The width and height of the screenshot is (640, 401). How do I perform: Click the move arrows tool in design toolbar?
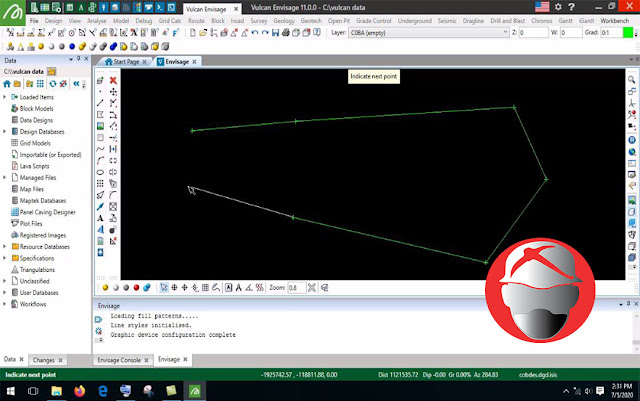pyautogui.click(x=113, y=92)
